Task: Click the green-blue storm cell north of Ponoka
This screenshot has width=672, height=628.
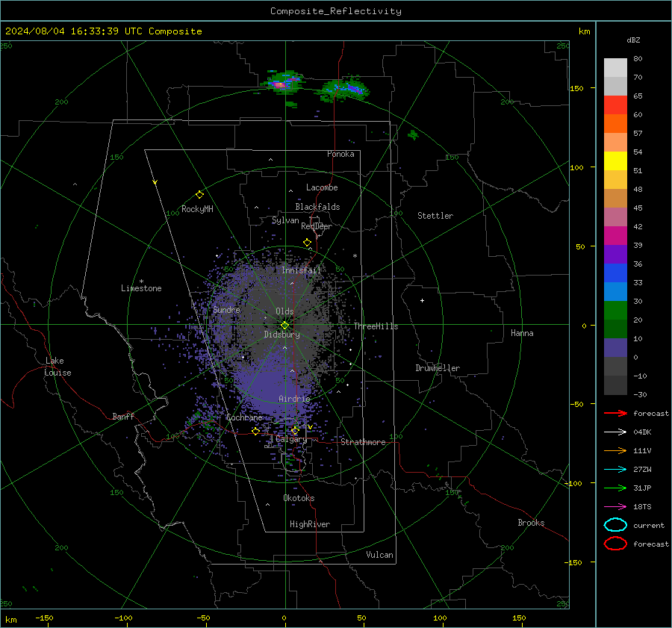Action: pyautogui.click(x=346, y=89)
